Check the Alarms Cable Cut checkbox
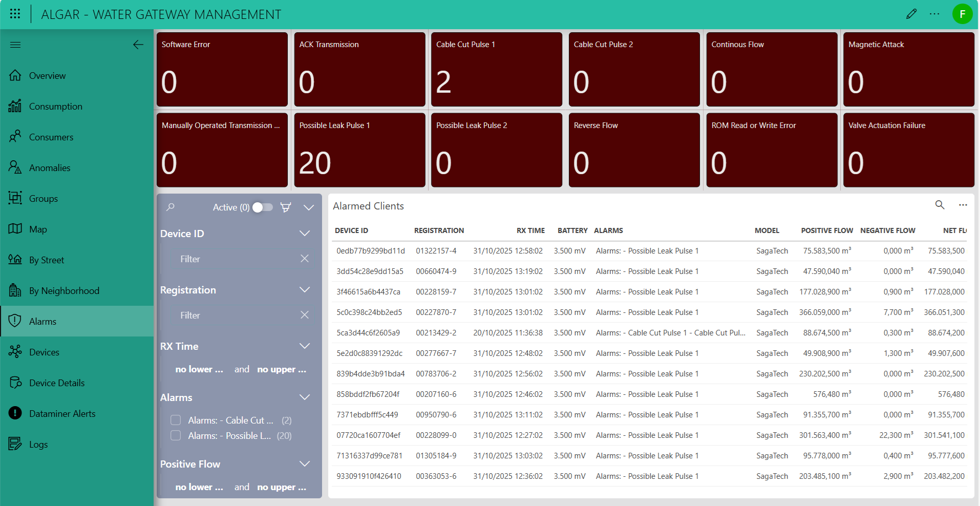Image resolution: width=980 pixels, height=506 pixels. click(x=176, y=420)
